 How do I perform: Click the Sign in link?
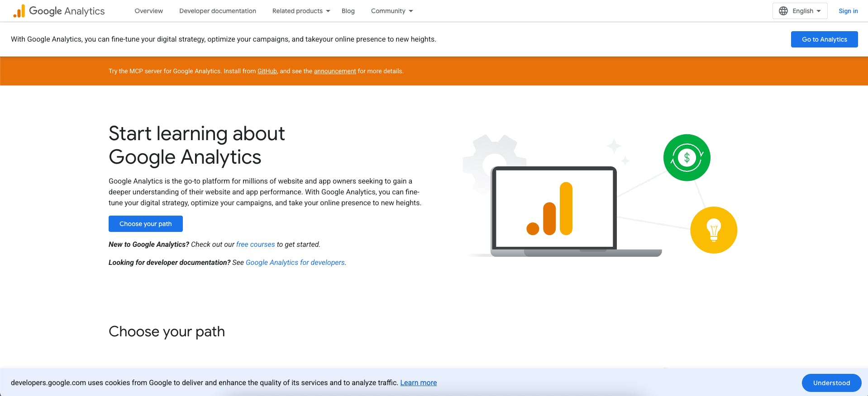click(x=848, y=11)
